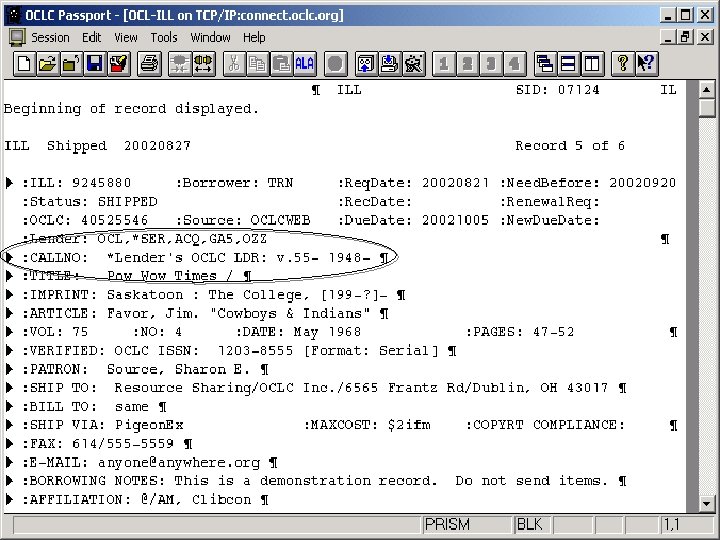
Task: Click the document icon beside the Session menu
Action: (x=17, y=38)
